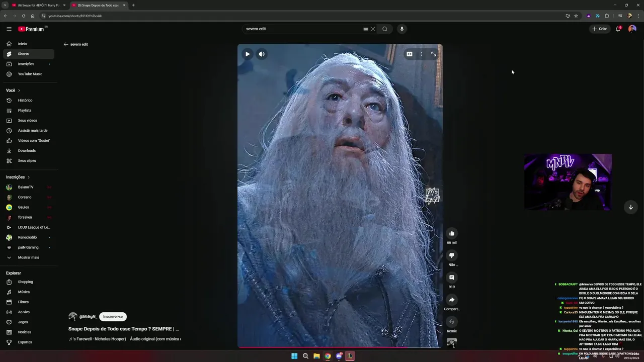Play the Short video
This screenshot has width=644, height=362.
[248, 54]
